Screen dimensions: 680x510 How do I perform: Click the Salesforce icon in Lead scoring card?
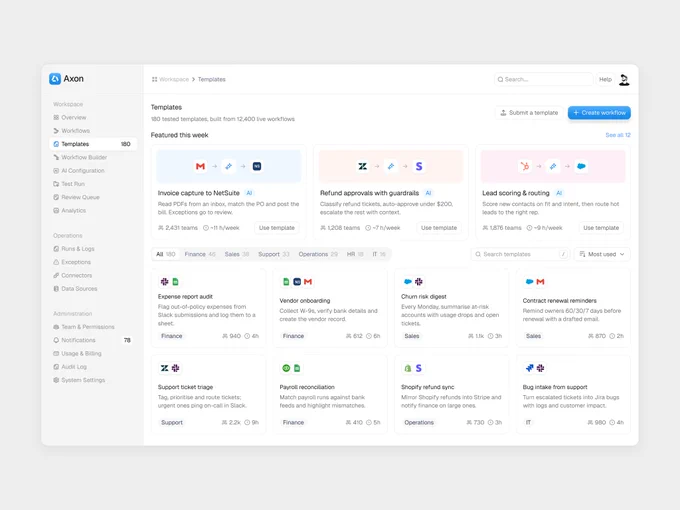point(582,167)
